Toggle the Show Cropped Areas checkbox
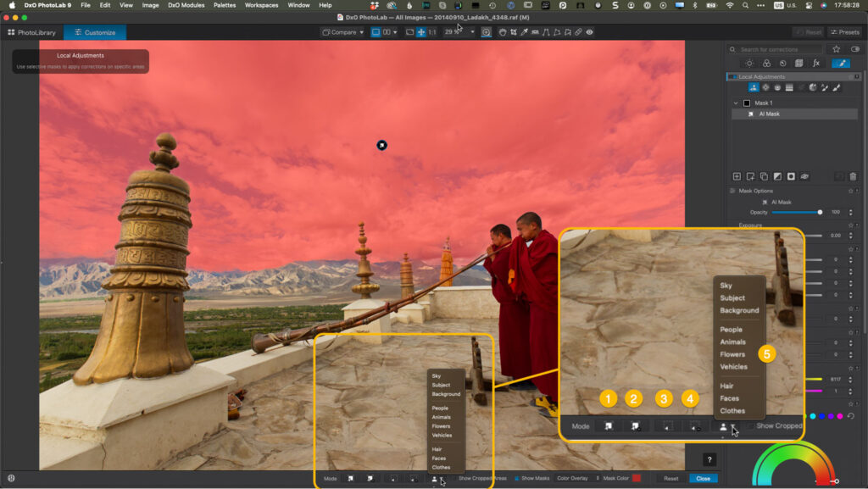The image size is (868, 489). (x=453, y=479)
